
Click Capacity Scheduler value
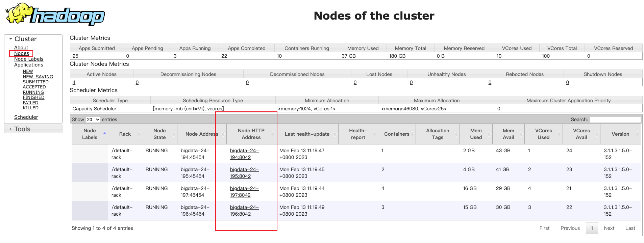click(94, 109)
